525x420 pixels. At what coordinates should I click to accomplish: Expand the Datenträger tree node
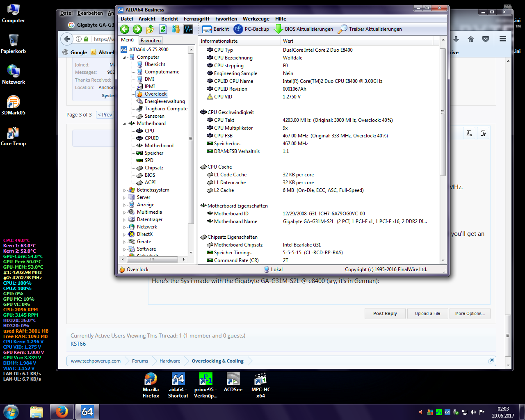click(x=125, y=219)
